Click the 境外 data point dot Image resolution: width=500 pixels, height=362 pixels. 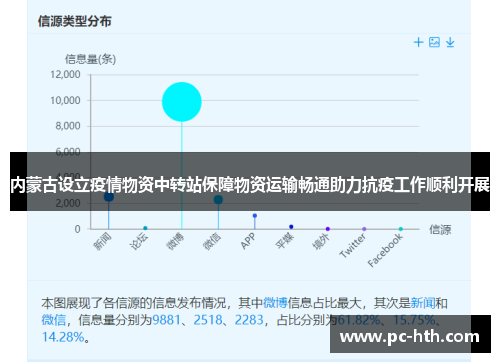(328, 229)
